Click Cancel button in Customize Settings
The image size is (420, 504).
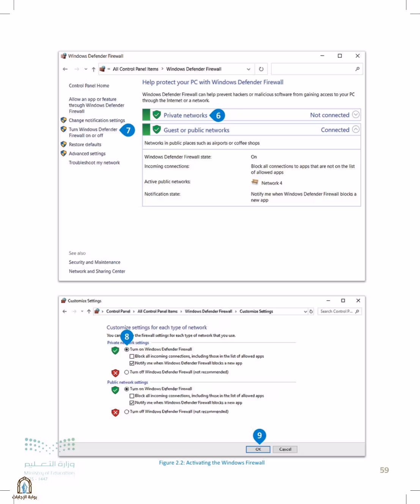(285, 449)
